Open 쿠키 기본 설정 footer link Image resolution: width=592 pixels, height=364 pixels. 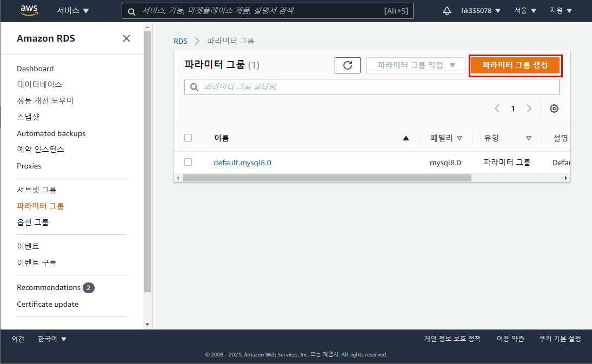click(560, 339)
